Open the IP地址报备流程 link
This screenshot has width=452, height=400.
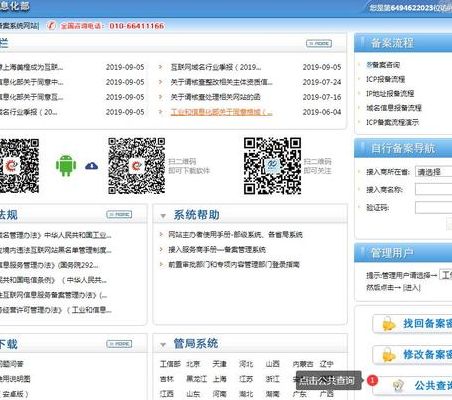390,94
